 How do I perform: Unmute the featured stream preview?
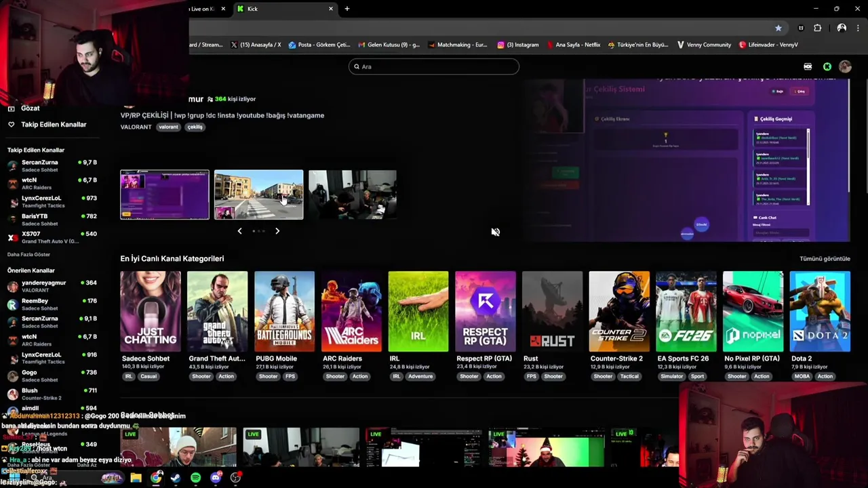496,232
